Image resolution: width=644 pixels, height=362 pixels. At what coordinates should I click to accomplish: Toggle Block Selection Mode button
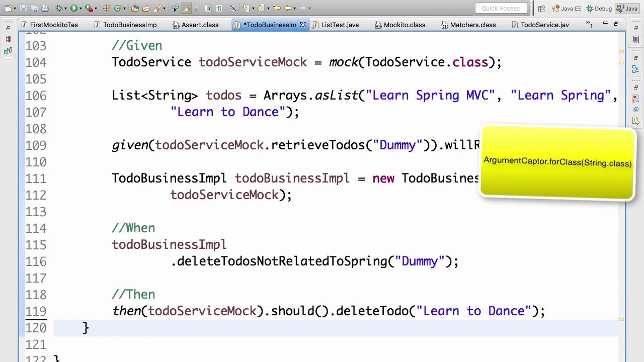point(208,8)
